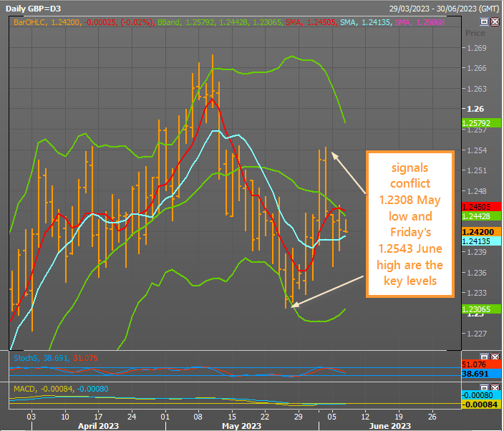Click the red 1.24505 SMA price tag
The height and width of the screenshot is (431, 504).
(x=475, y=206)
